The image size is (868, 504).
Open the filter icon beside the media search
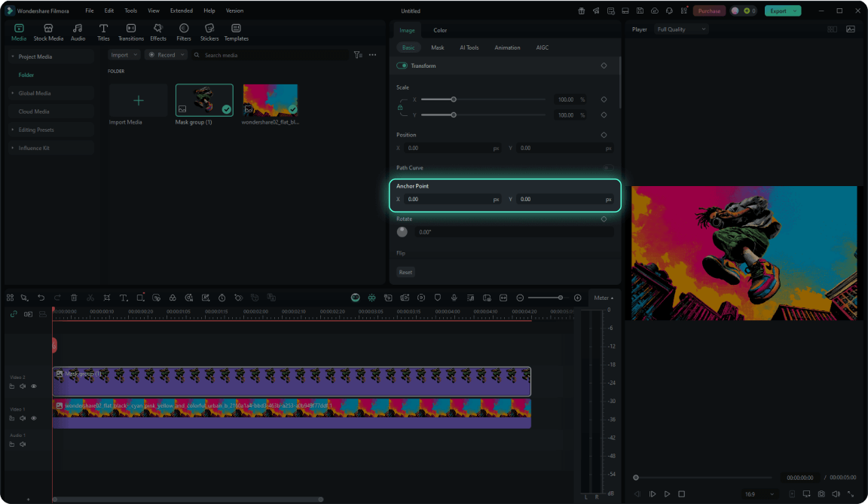coord(358,55)
